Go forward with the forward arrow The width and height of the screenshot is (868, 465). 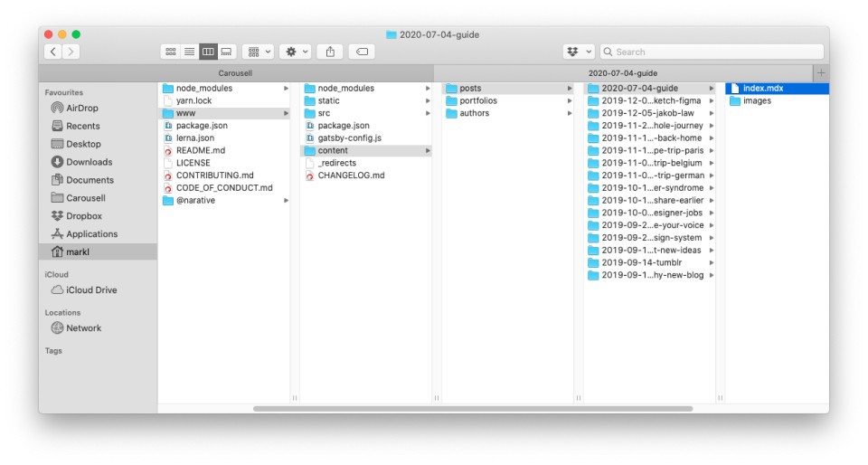tap(71, 52)
